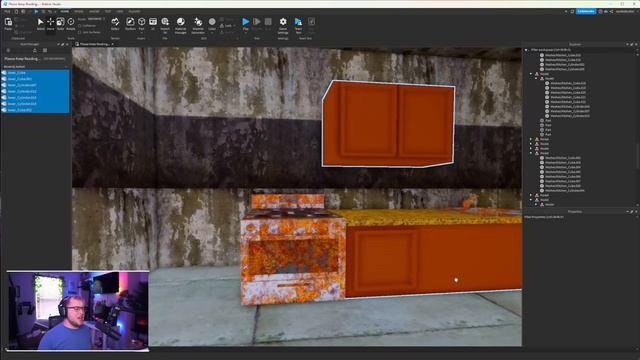640x360 pixels.
Task: Close the Asset Manager panel
Action: tap(67, 44)
